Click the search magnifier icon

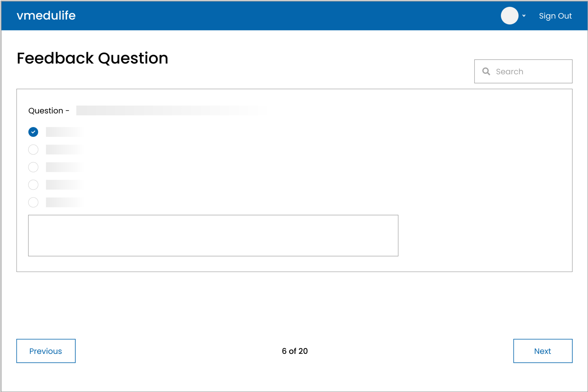486,71
